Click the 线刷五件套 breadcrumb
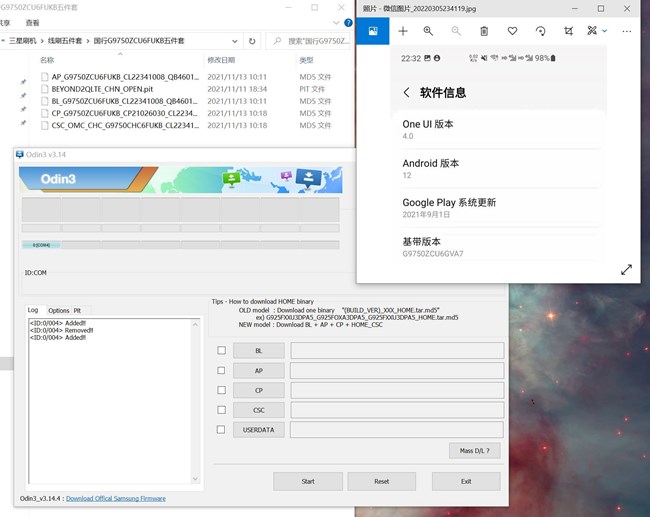 click(65, 41)
